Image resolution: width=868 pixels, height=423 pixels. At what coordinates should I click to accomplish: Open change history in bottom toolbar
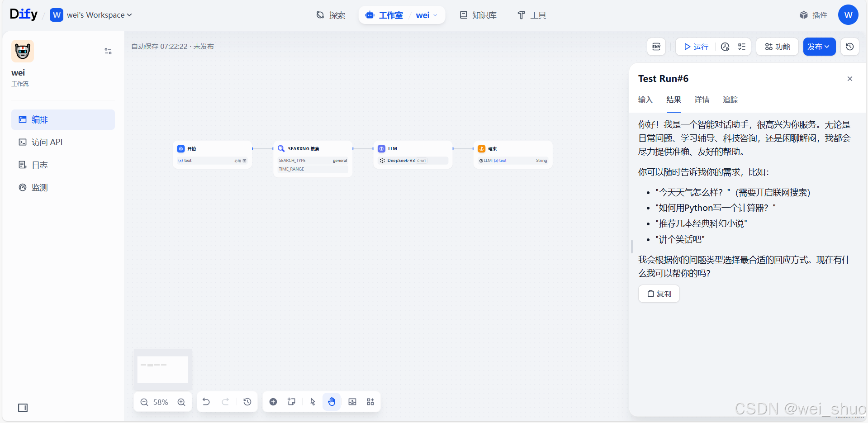[247, 402]
